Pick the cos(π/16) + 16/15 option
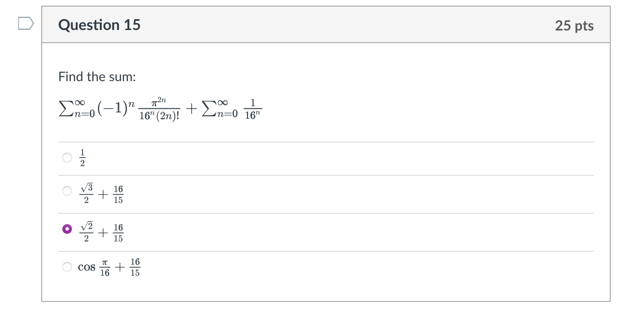 67,266
